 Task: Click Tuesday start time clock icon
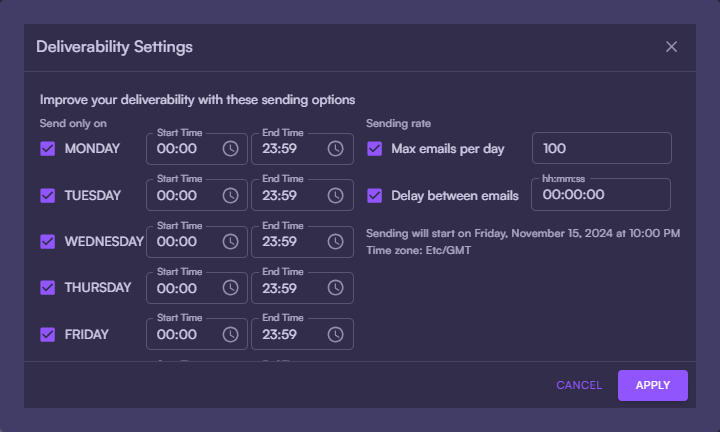[230, 195]
